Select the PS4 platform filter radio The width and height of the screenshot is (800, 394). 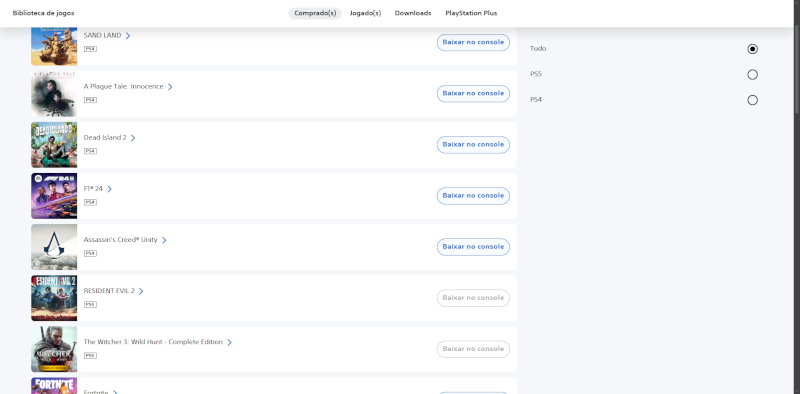coord(752,100)
